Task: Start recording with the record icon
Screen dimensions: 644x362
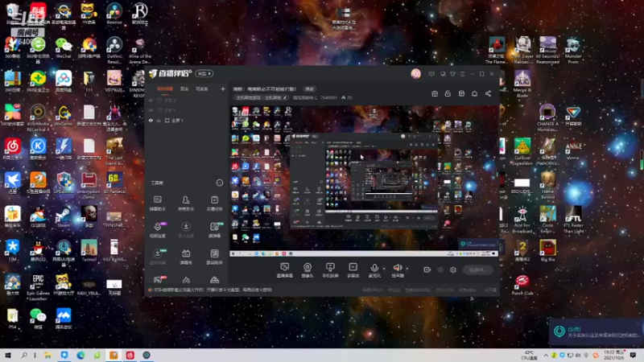Action: point(427,269)
